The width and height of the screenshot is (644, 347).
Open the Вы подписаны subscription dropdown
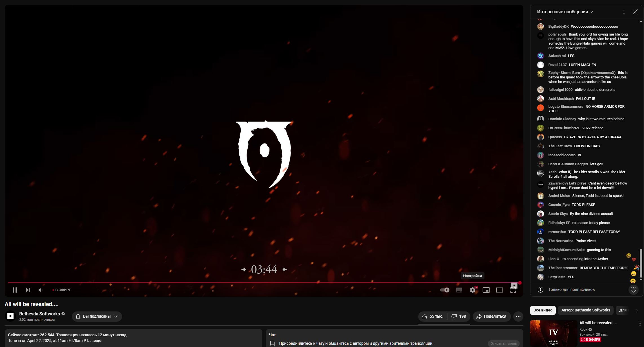click(97, 317)
